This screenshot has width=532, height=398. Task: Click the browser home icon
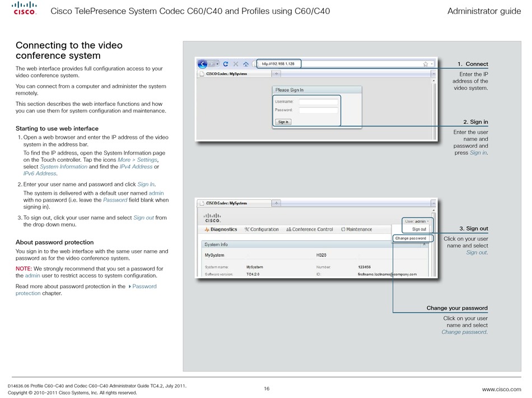[x=246, y=64]
